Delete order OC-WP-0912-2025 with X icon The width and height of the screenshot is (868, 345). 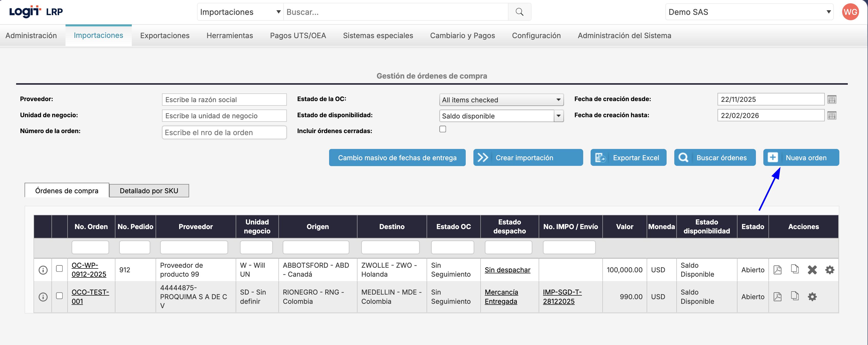(x=812, y=270)
